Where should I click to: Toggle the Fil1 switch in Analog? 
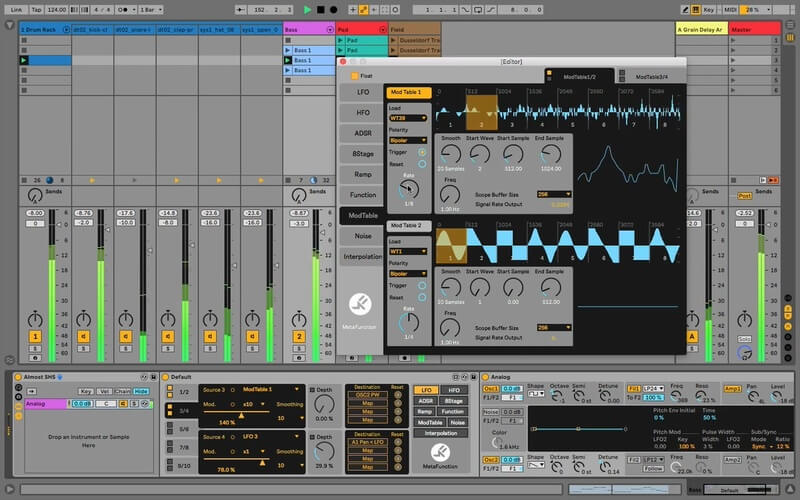coord(633,389)
